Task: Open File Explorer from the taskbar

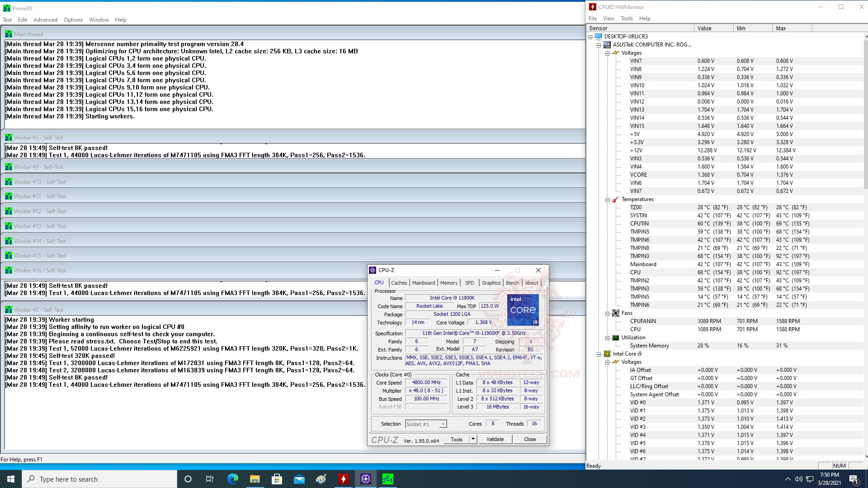Action: 255,479
